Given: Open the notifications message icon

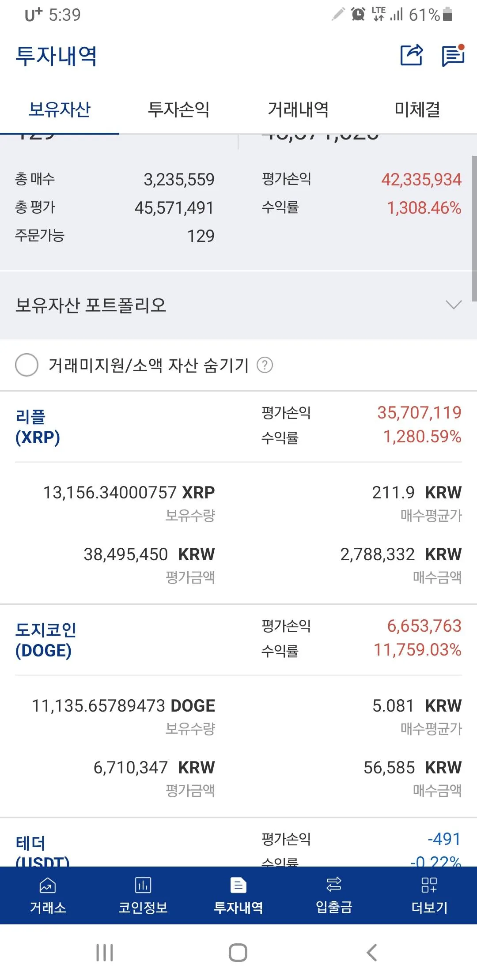Looking at the screenshot, I should tap(453, 56).
